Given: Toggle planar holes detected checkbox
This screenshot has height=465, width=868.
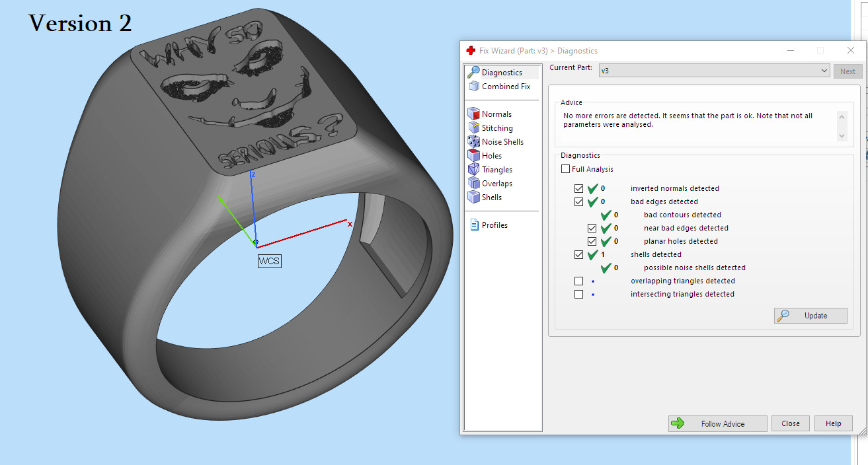Looking at the screenshot, I should [592, 242].
